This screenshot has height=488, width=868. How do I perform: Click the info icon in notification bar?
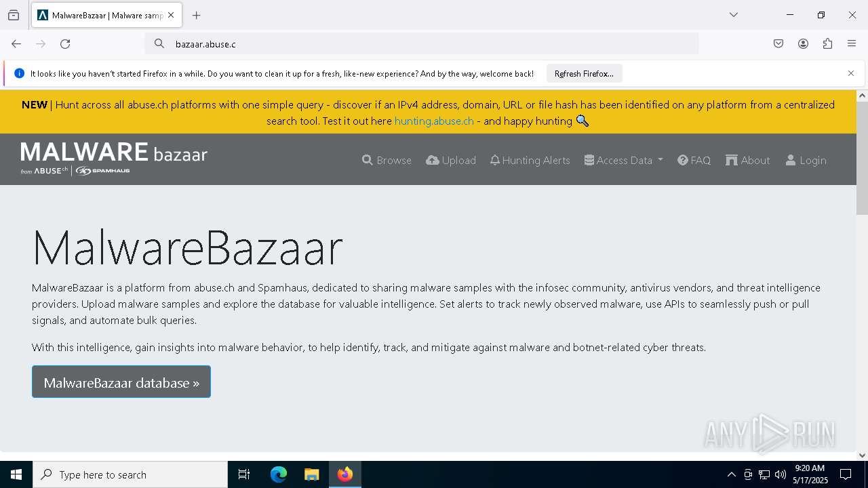19,73
